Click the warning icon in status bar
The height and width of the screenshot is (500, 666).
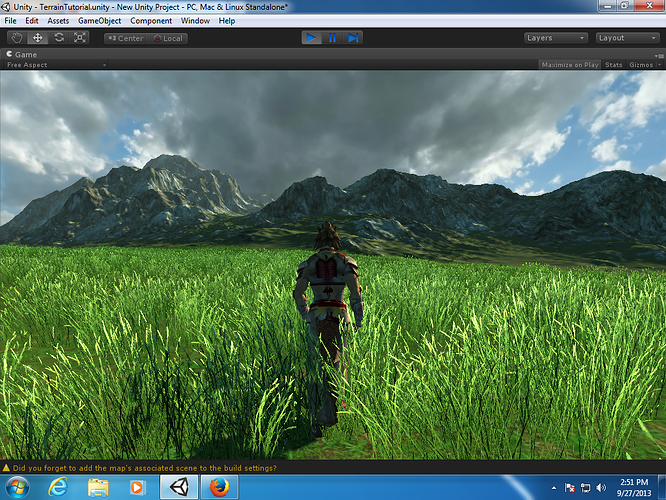[6, 468]
